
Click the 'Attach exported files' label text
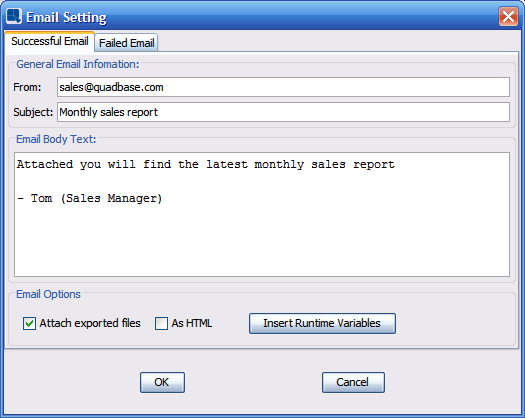point(90,323)
